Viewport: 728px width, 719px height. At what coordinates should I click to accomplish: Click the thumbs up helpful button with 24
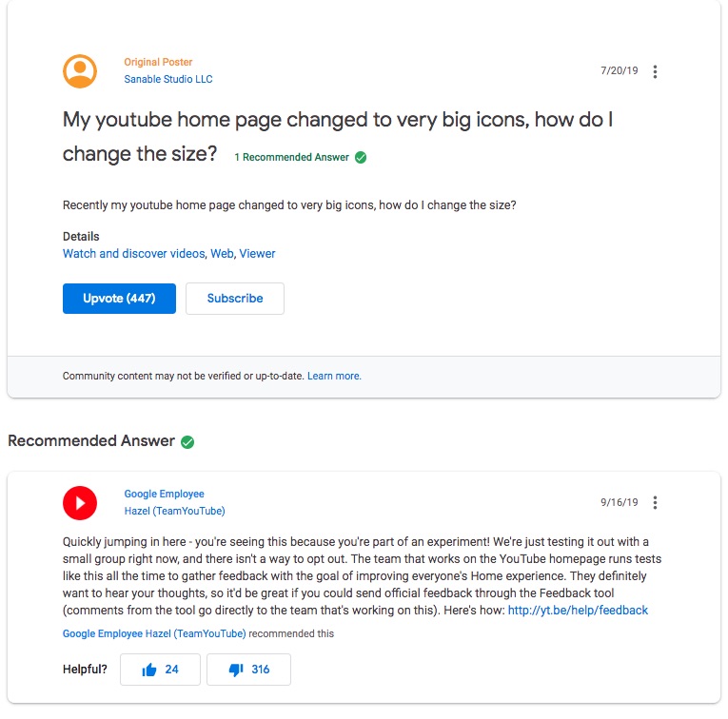pos(160,670)
